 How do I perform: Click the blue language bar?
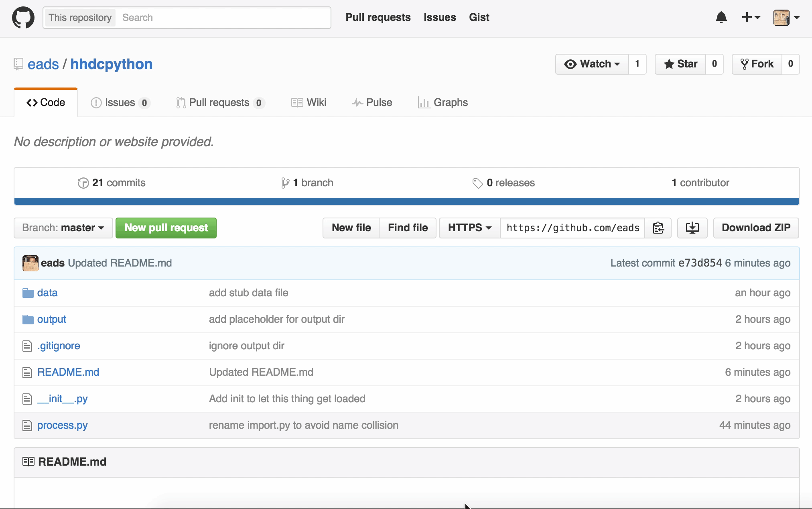tap(406, 202)
